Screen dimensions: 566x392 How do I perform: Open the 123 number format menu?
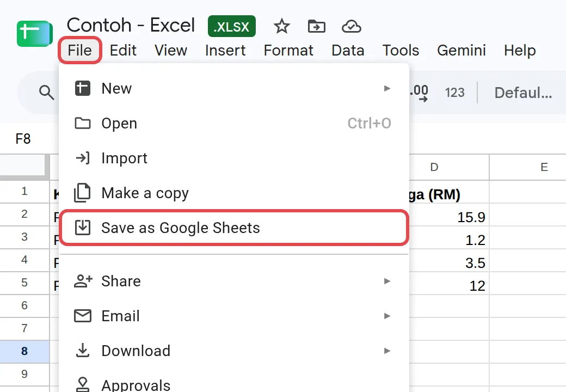point(454,93)
